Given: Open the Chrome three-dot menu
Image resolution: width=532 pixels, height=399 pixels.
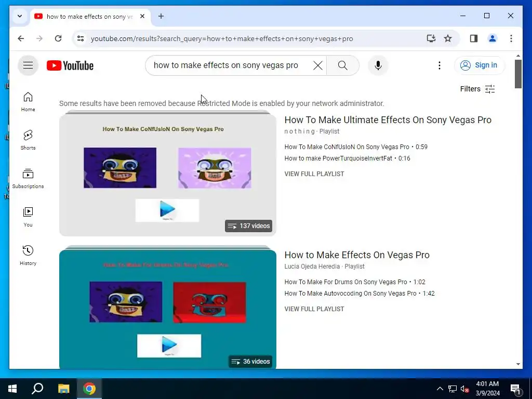Looking at the screenshot, I should click(511, 38).
